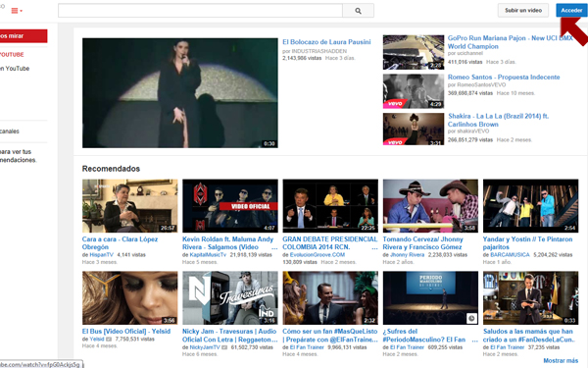The image size is (588, 368).
Task: Click inside the YouTube search field
Action: point(200,11)
